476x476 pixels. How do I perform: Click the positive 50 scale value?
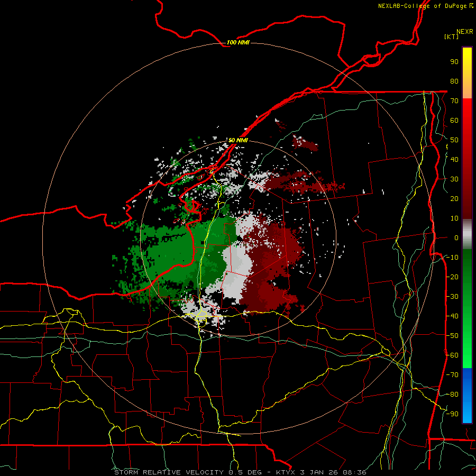point(454,140)
